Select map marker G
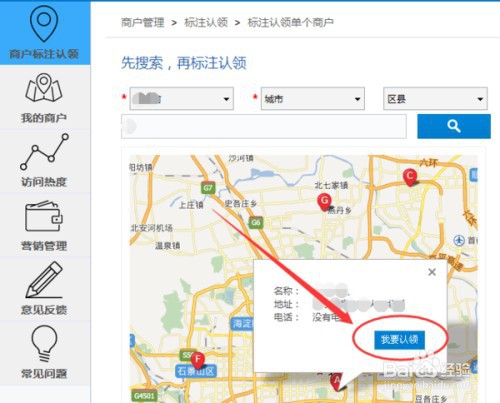Viewport: 500px width, 403px height. (x=324, y=202)
